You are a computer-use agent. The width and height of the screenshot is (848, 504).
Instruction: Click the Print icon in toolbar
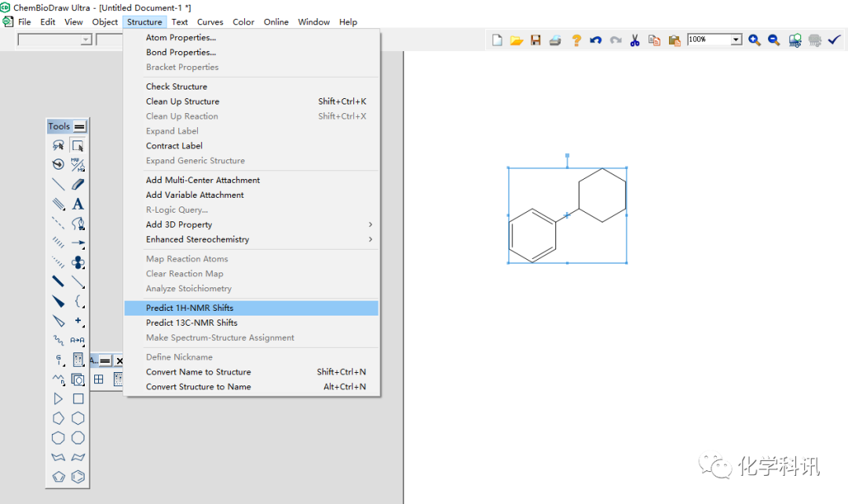pyautogui.click(x=555, y=40)
